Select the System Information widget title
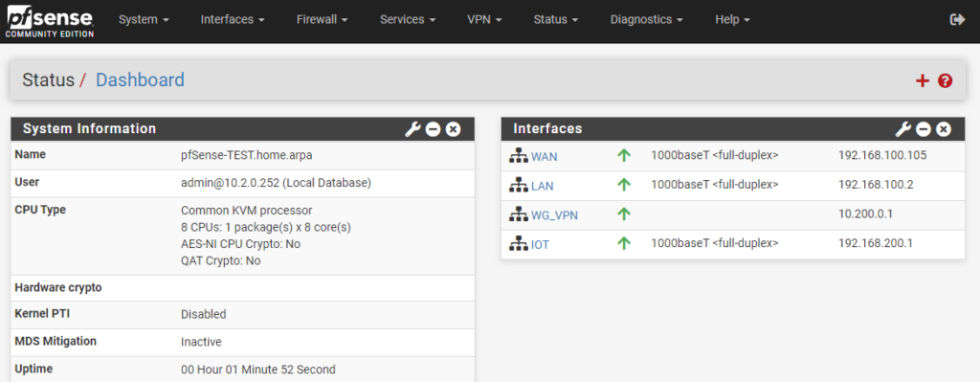980x382 pixels. point(89,129)
